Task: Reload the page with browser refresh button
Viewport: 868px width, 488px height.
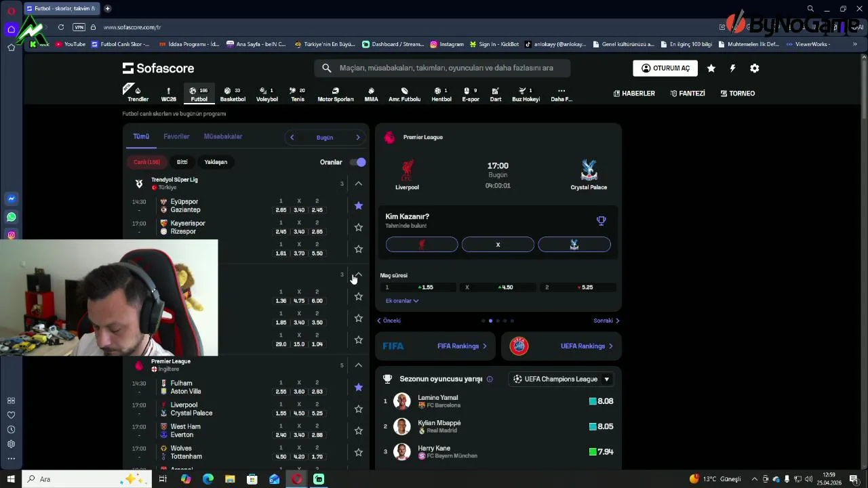Action: [61, 27]
